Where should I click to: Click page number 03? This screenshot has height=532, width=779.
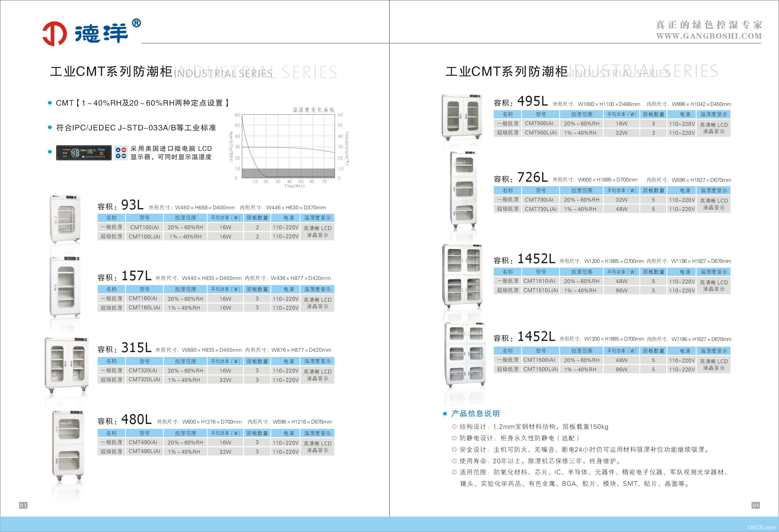click(23, 505)
